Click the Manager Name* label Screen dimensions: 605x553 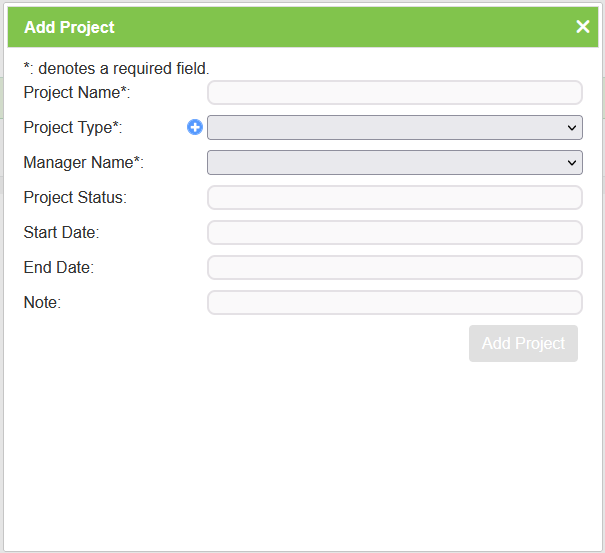(x=83, y=162)
